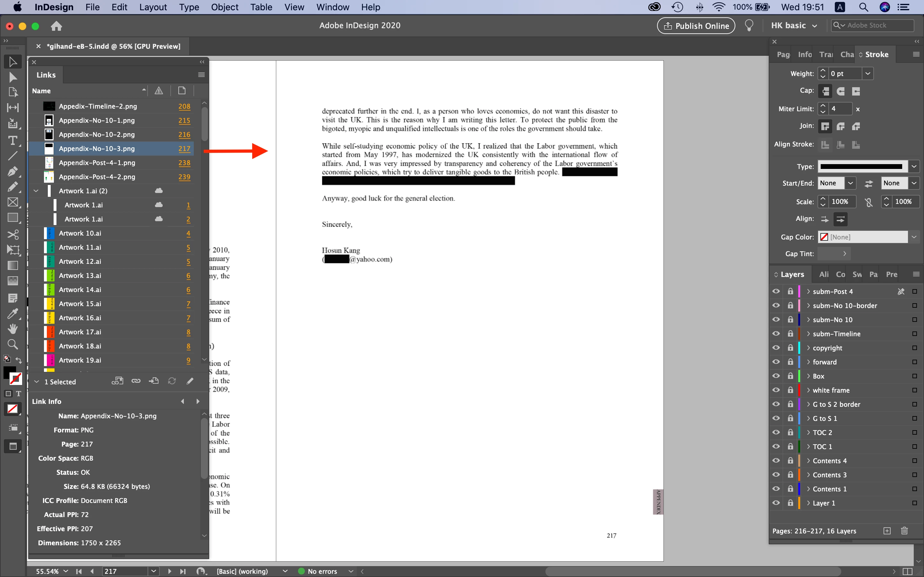Select the Scissors tool
This screenshot has height=577, width=924.
pos(13,234)
